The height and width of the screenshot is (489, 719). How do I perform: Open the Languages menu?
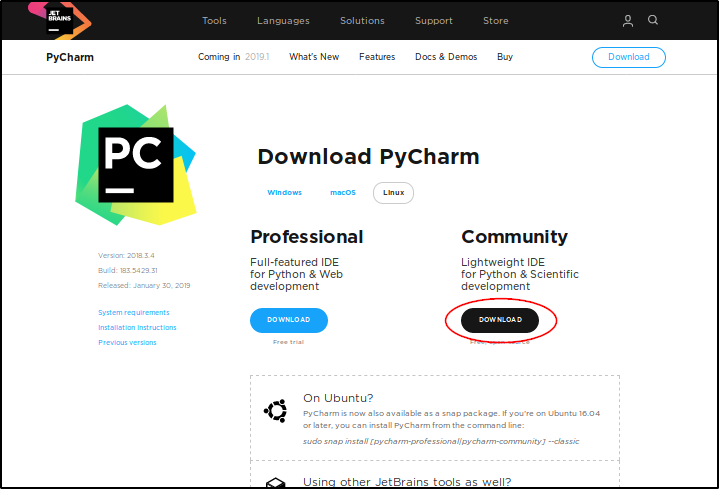(x=283, y=21)
